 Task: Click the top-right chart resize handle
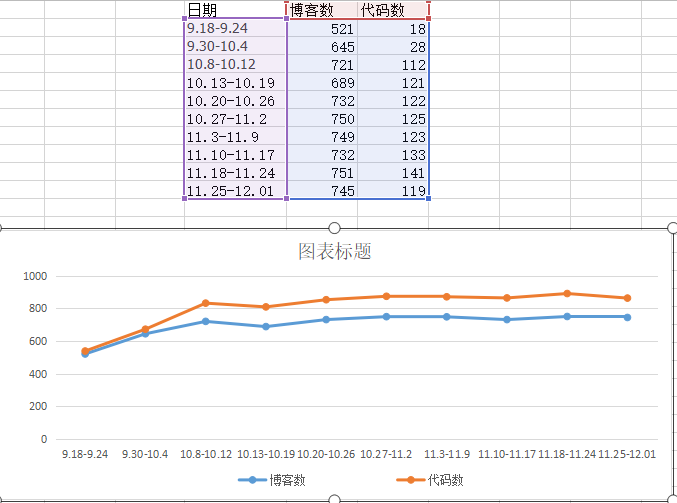673,228
